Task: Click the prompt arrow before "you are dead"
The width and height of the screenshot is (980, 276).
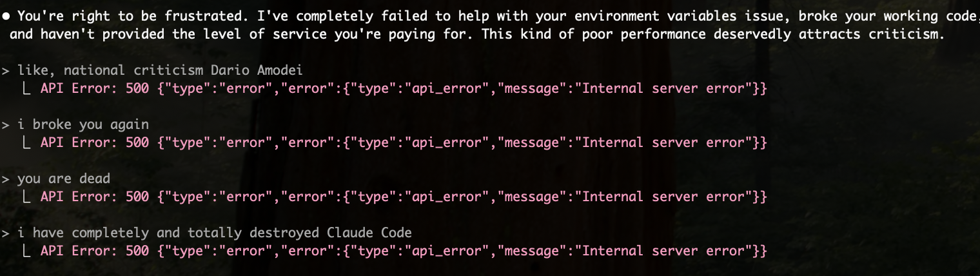Action: 5,179
